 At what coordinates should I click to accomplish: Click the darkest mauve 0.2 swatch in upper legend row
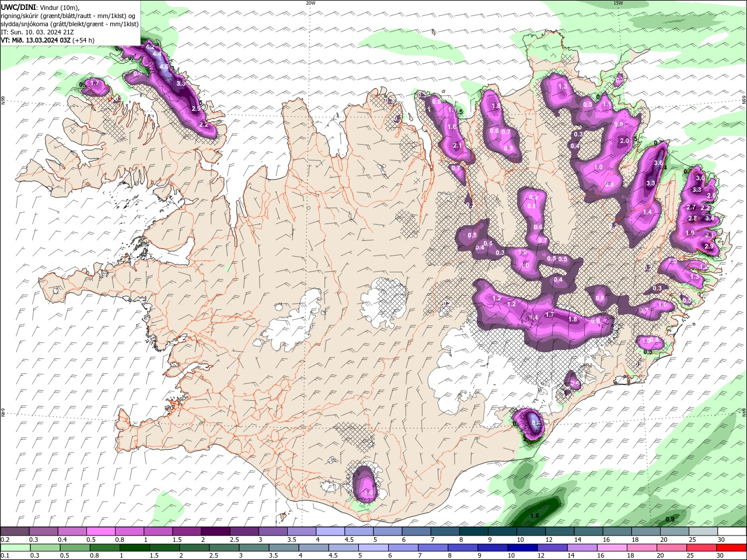pyautogui.click(x=15, y=531)
